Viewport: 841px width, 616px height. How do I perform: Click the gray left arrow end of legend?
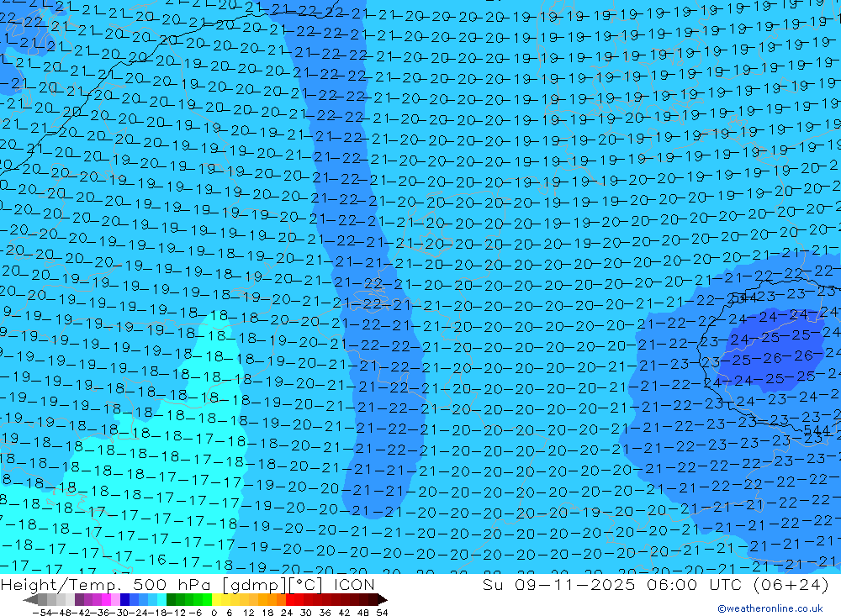pos(30,599)
